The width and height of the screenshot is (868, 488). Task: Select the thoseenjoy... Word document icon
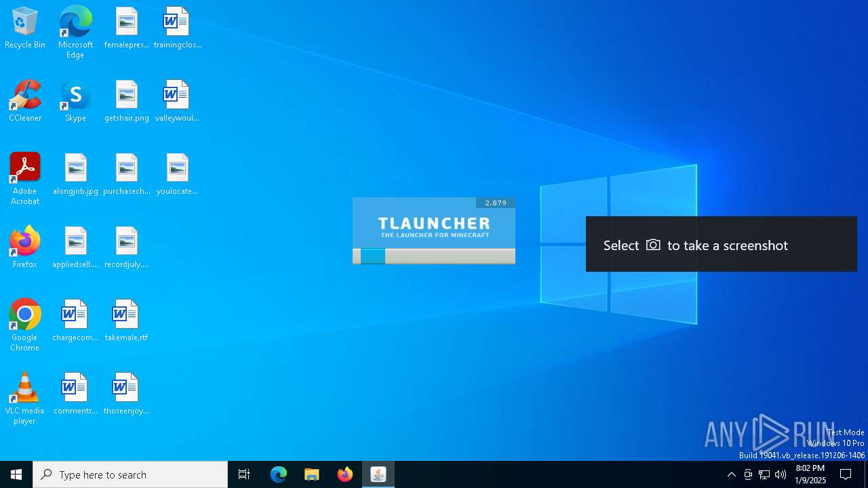127,394
